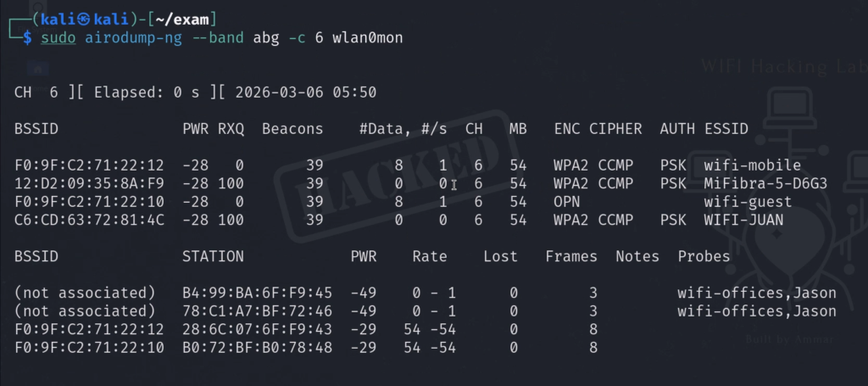The image size is (868, 386).
Task: Select the wifi-guest ESSID entry
Action: coord(748,202)
